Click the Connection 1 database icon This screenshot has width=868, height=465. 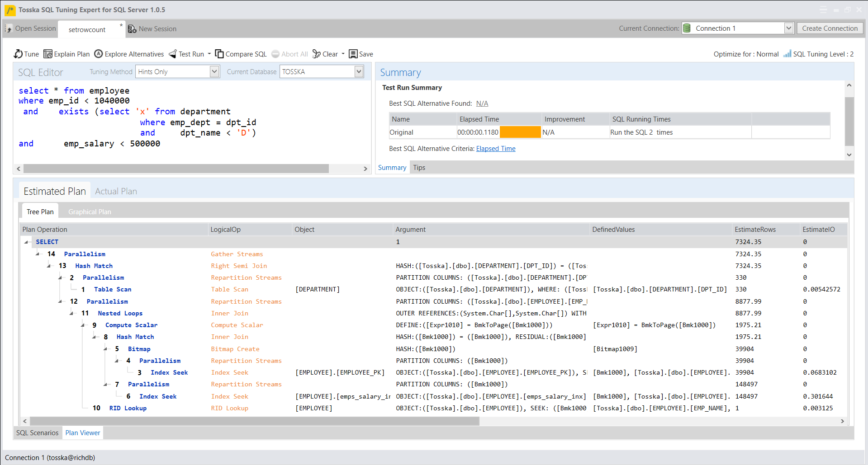pos(687,28)
